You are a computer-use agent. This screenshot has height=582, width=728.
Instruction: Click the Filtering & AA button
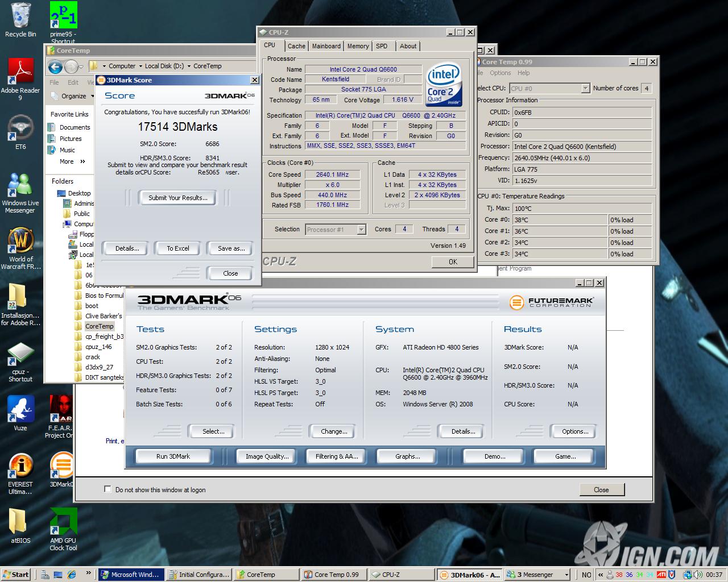point(337,456)
